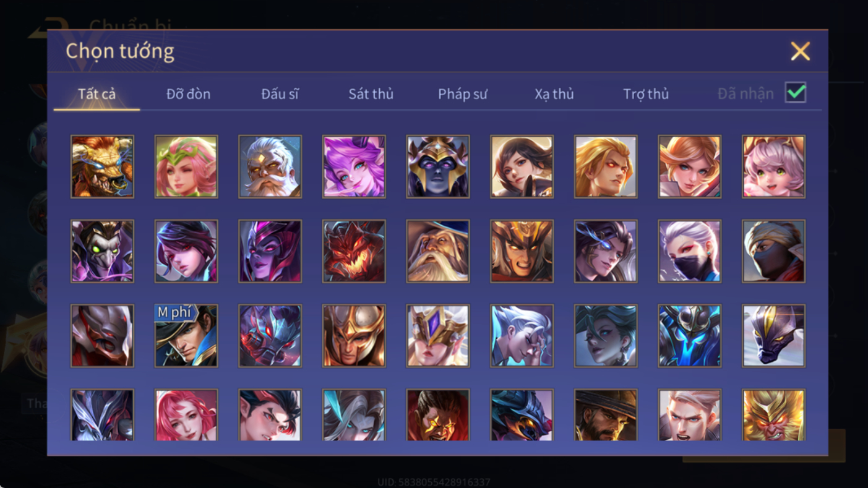Pick the hero tagged 'M phí' with hat

click(x=186, y=336)
